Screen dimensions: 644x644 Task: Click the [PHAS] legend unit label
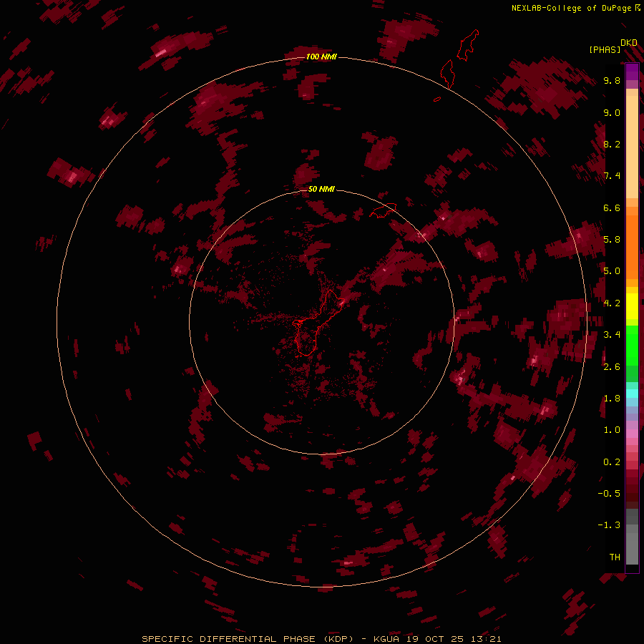tap(605, 50)
